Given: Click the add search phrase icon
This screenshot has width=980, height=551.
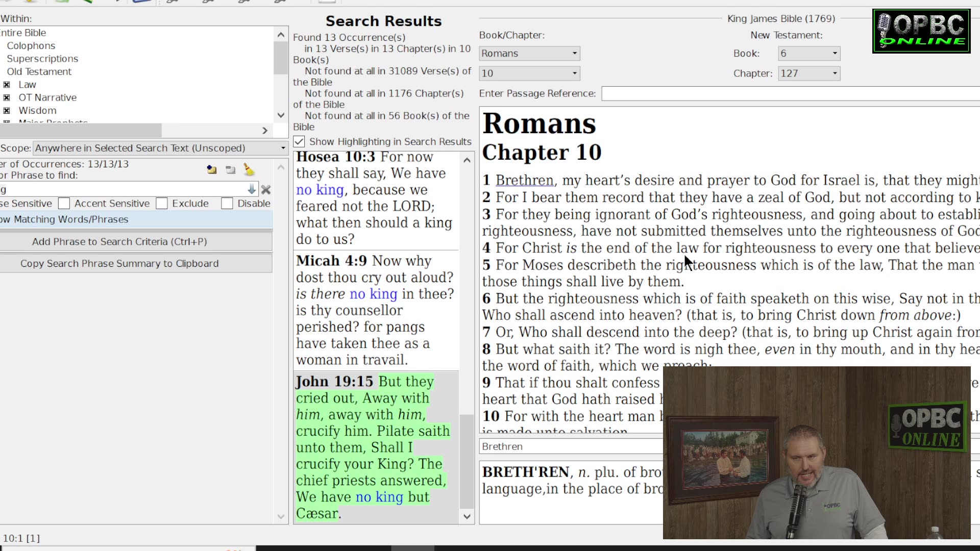Looking at the screenshot, I should pos(212,170).
